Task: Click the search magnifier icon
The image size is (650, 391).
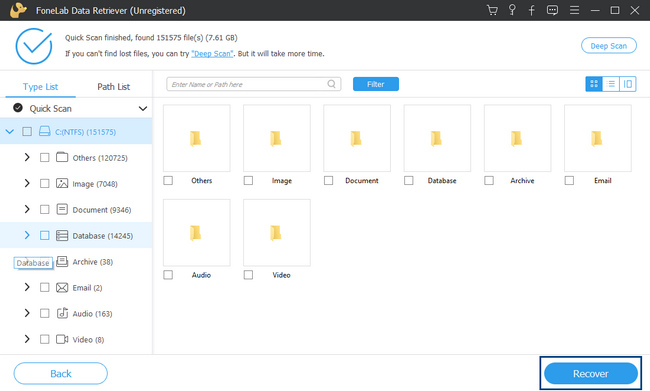Action: 331,84
